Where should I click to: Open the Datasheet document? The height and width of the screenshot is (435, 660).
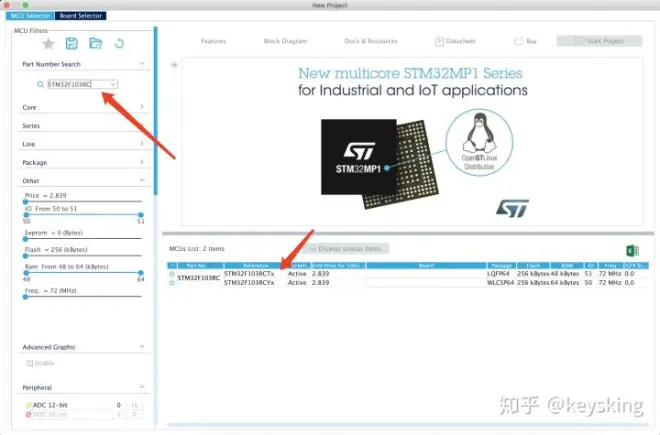click(455, 41)
